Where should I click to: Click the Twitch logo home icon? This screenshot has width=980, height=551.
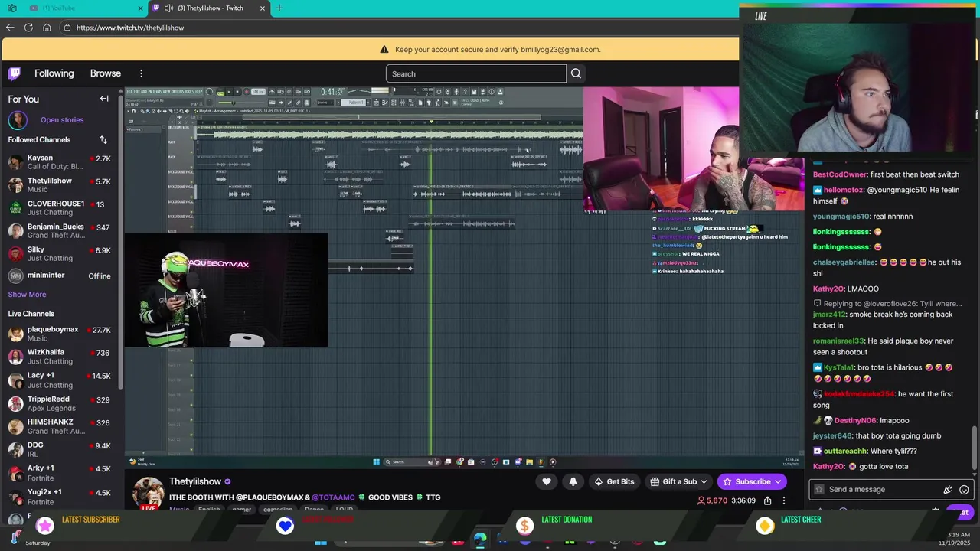coord(15,73)
